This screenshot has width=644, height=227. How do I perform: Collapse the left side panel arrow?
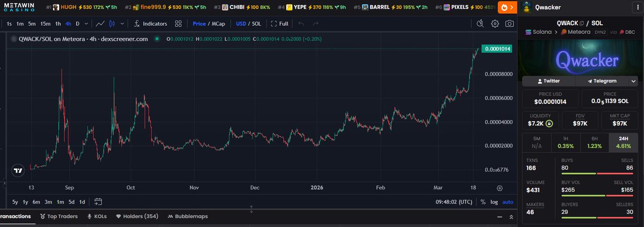point(4,183)
